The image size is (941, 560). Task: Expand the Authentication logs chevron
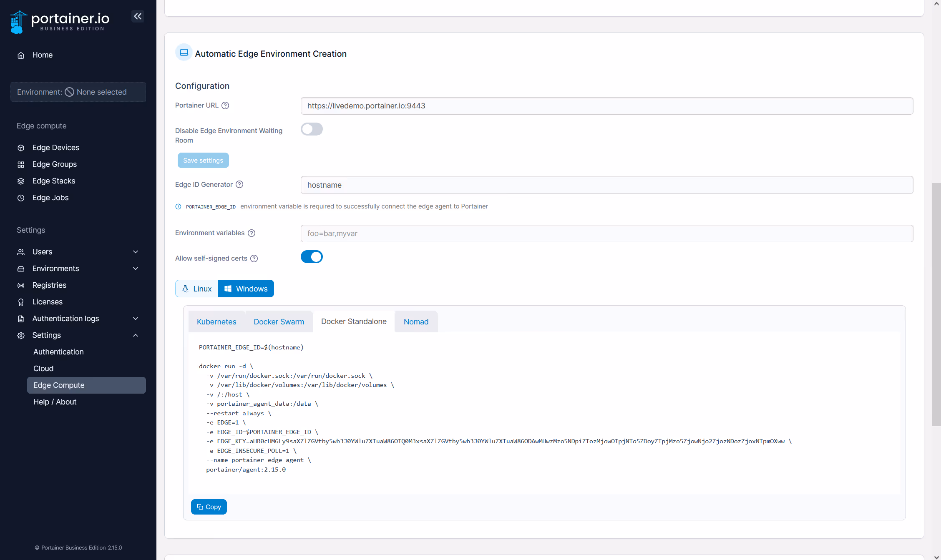coord(136,319)
